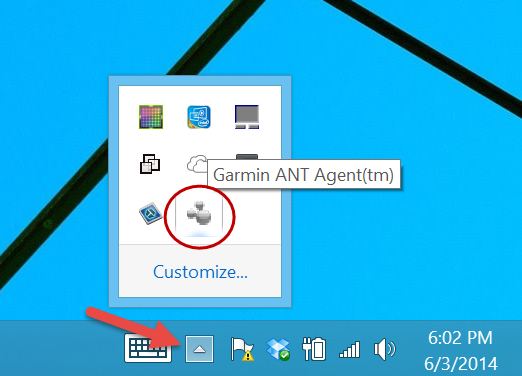Open the Customize... link

200,272
